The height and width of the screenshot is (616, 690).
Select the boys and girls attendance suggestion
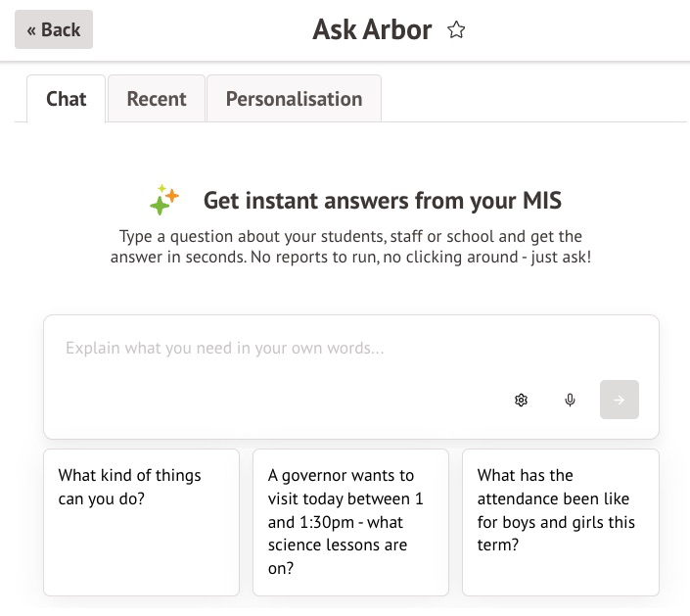(x=560, y=521)
